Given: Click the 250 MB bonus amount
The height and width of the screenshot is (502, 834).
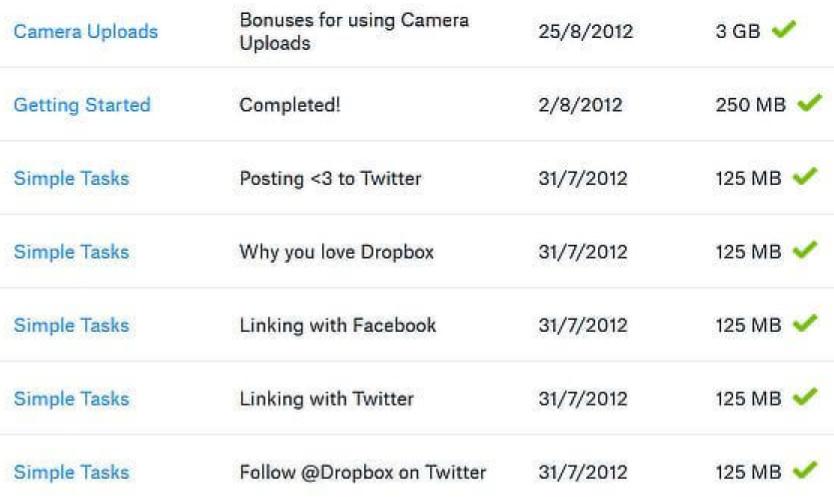Looking at the screenshot, I should point(750,105).
